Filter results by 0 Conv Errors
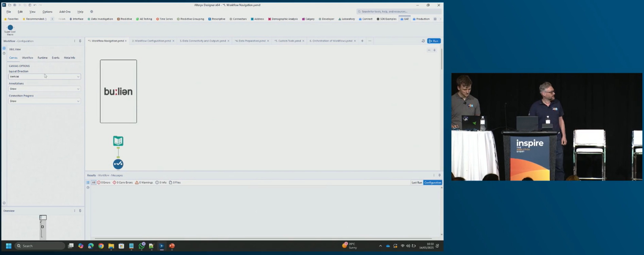 pyautogui.click(x=123, y=183)
